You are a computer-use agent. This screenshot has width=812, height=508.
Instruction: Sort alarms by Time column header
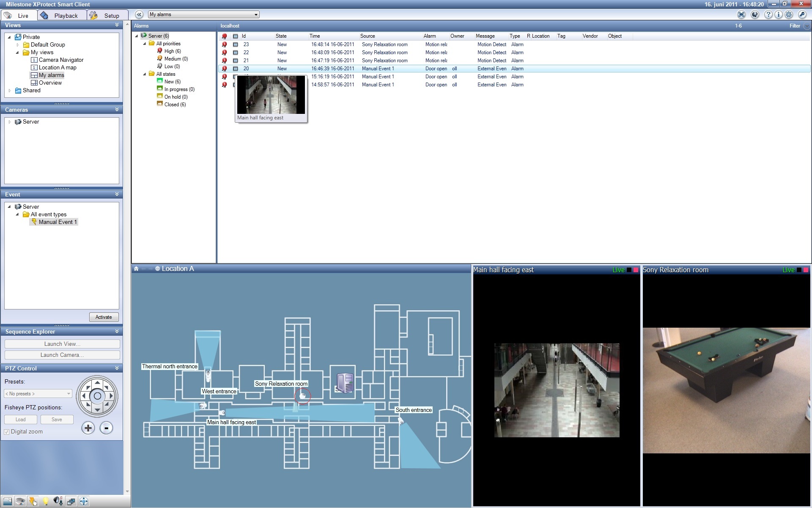point(315,36)
